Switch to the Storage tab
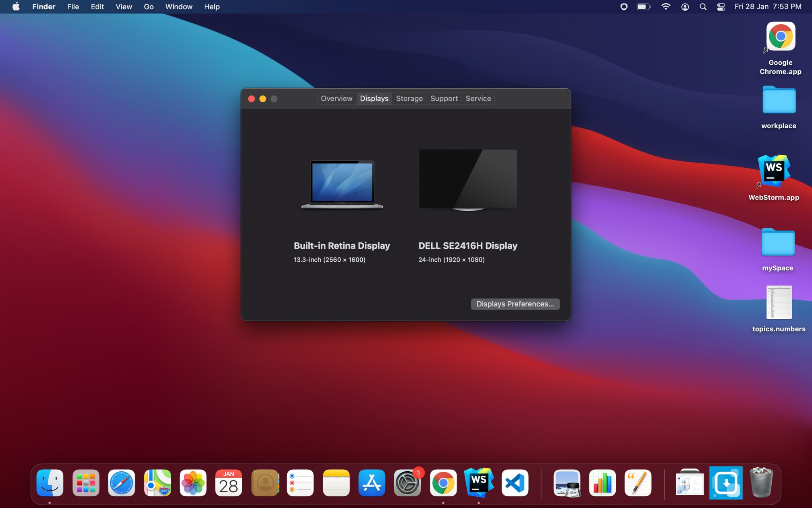The height and width of the screenshot is (508, 812). coord(409,98)
